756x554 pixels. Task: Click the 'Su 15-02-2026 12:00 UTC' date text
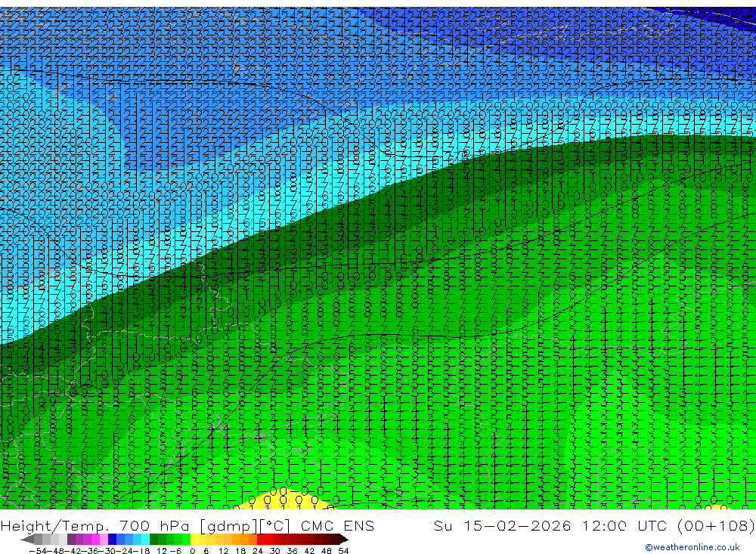coord(552,525)
